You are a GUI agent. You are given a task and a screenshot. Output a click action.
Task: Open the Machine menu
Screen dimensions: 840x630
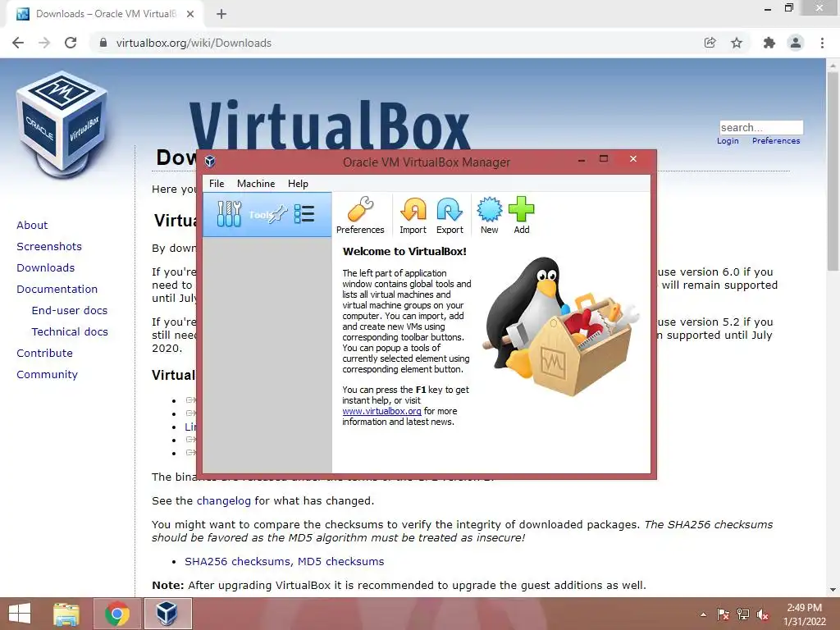(x=256, y=184)
